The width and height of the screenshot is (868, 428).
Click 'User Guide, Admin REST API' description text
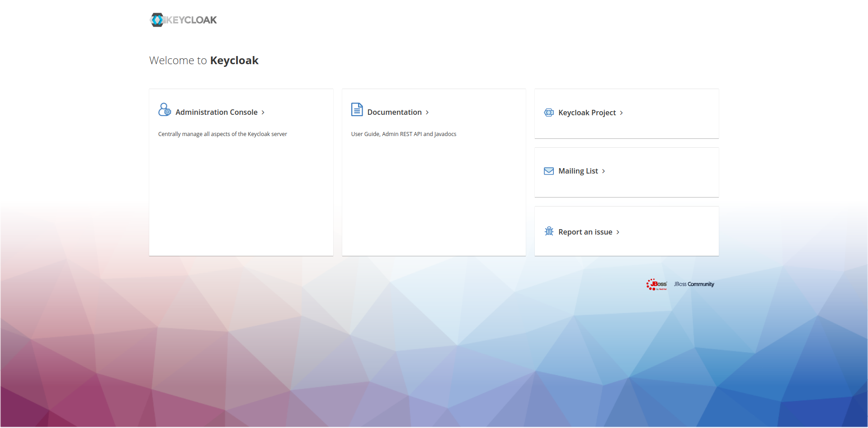pos(404,134)
